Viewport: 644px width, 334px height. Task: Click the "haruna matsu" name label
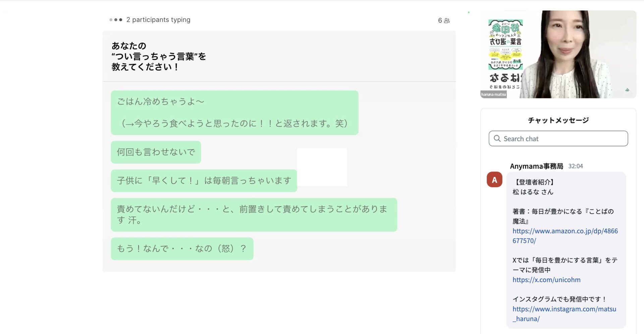493,95
